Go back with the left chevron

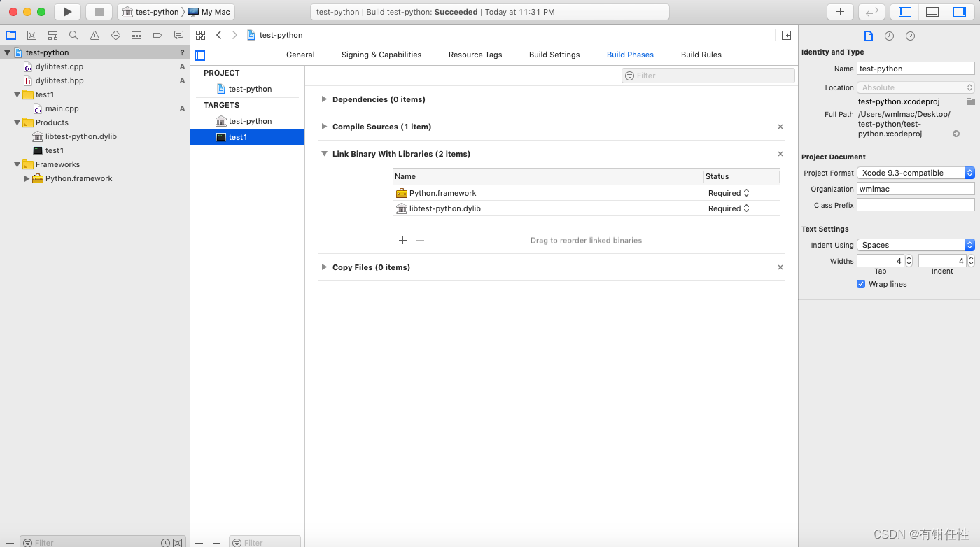pos(219,35)
